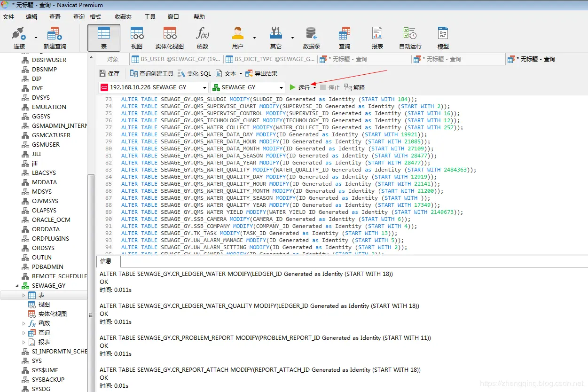Open the Connection (连接) dropdown arrow
Viewport: 588px width, 392px height.
coord(36,38)
